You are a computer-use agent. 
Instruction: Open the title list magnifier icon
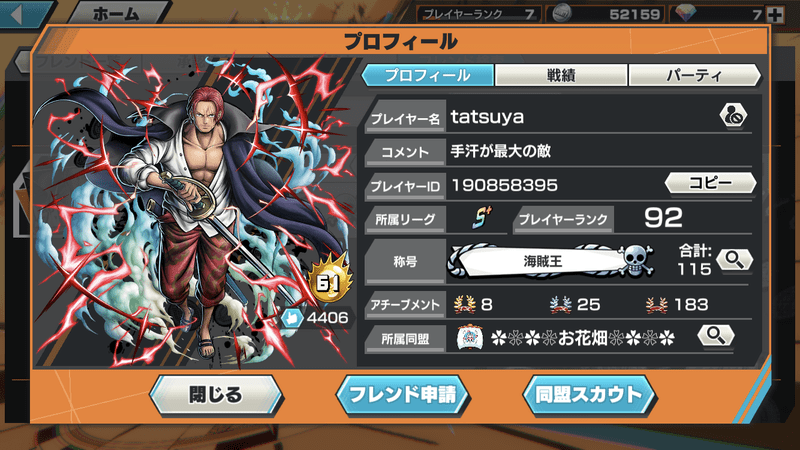click(734, 260)
